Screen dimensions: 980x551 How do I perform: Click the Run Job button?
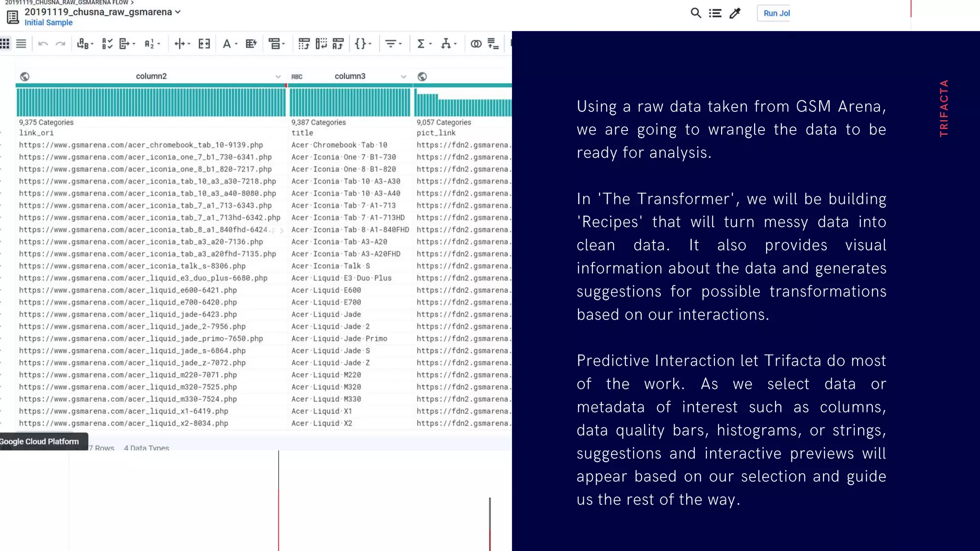pyautogui.click(x=774, y=13)
